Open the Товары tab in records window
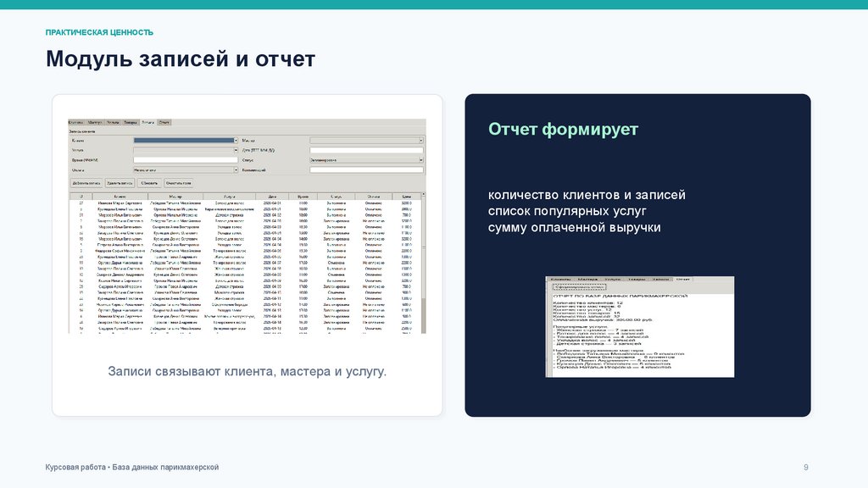 pos(130,122)
